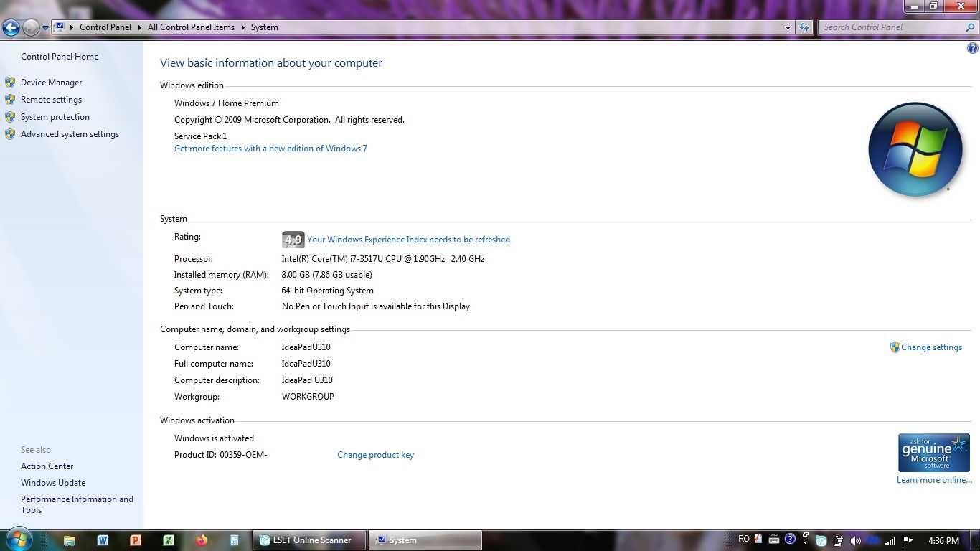Open Windows Explorer from taskbar

point(70,540)
